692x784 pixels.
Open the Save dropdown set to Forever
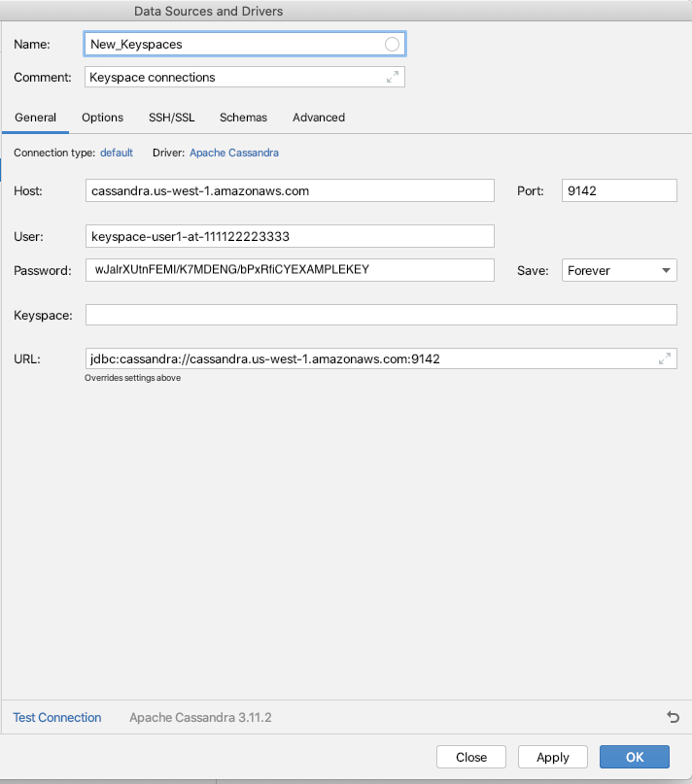point(619,270)
